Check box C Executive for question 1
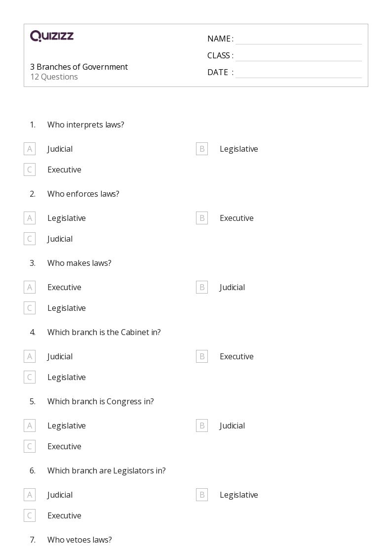Viewport: 392px width, 555px height. pyautogui.click(x=30, y=170)
